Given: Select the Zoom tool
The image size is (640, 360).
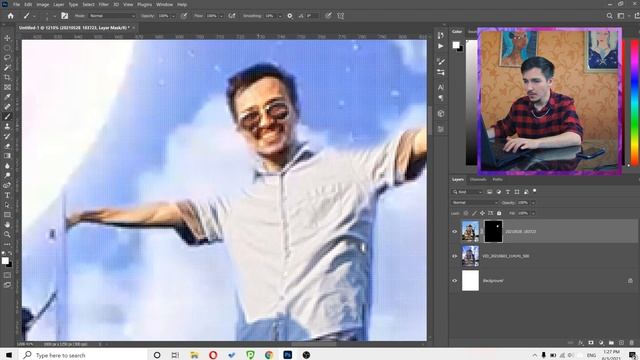Looking at the screenshot, I should (7, 234).
